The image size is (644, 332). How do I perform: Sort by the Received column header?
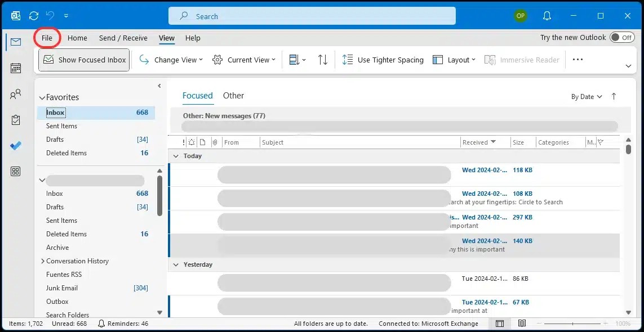[485, 142]
